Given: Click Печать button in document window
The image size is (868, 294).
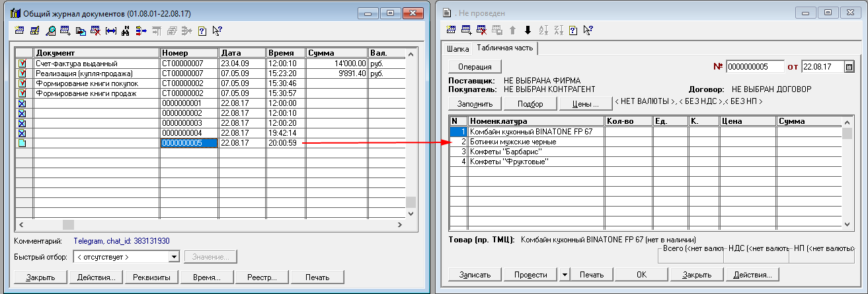Looking at the screenshot, I should tap(591, 274).
